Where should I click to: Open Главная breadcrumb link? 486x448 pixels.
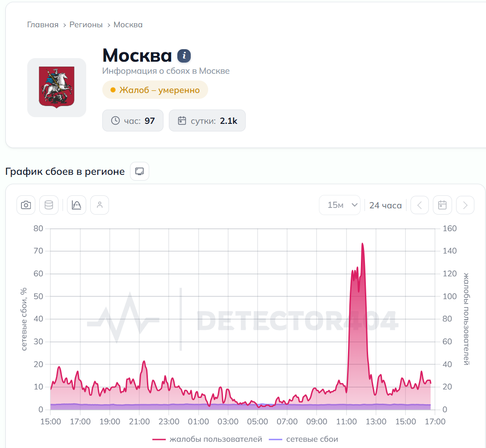coord(43,25)
